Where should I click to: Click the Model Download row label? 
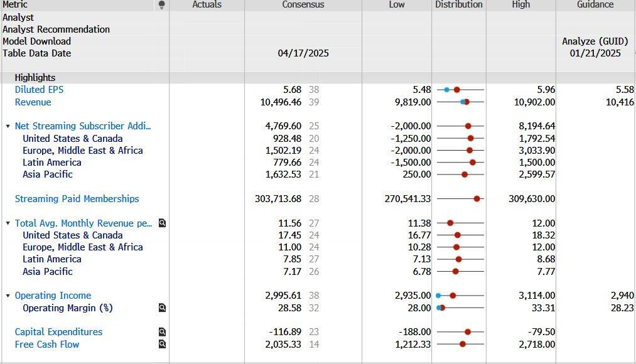(x=36, y=41)
